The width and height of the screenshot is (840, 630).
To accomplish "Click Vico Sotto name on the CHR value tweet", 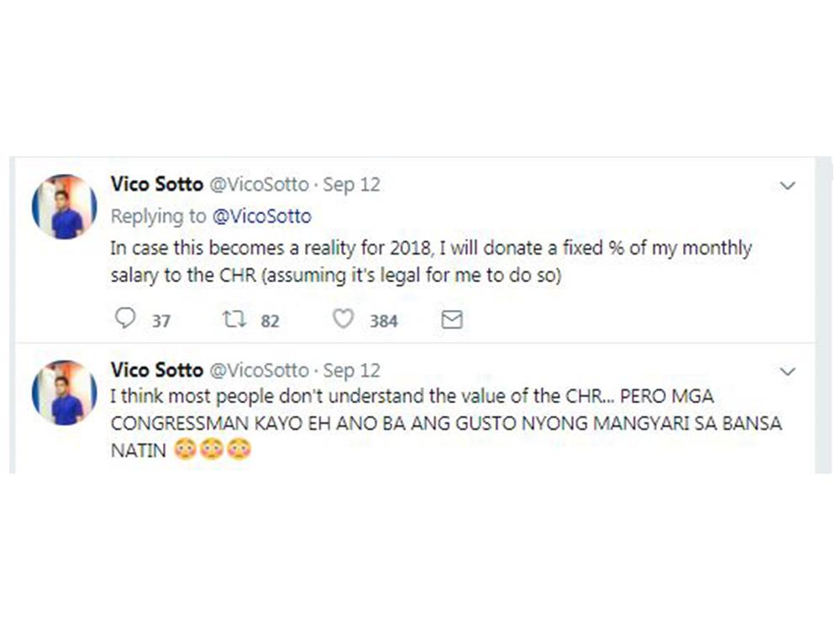I will click(156, 370).
